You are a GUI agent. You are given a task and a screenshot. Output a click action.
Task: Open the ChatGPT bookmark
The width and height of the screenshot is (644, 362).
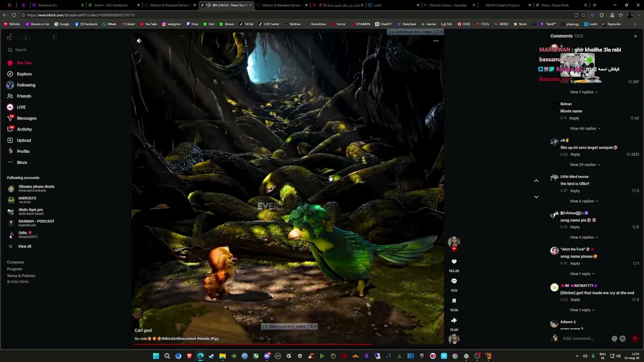point(383,24)
